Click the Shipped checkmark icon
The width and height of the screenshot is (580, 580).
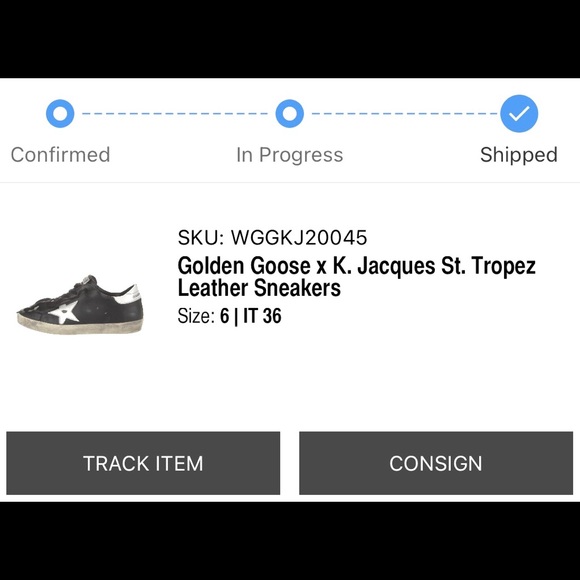tap(519, 114)
